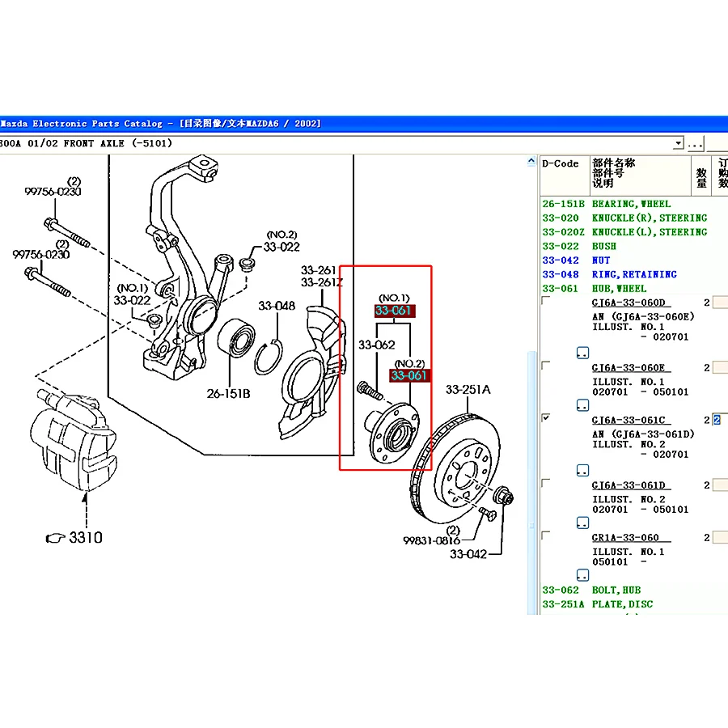
Task: Click the 33-042 label in diagram
Action: pos(468,554)
